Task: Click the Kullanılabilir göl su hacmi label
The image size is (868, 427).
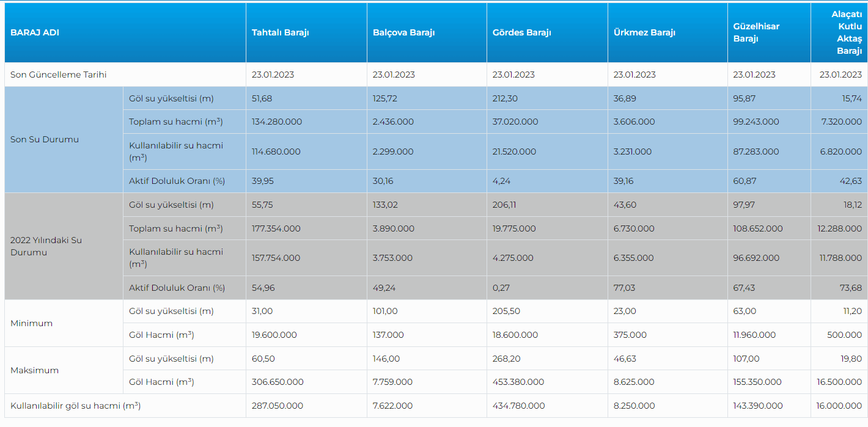Action: [75, 406]
